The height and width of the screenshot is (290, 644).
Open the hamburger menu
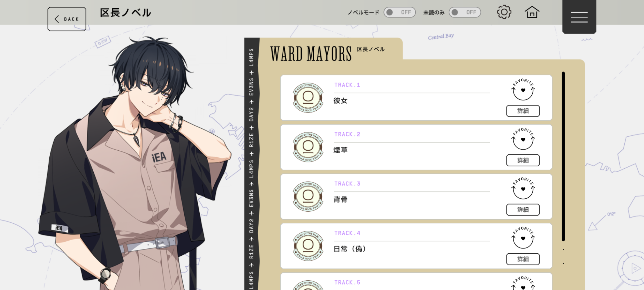tap(579, 17)
